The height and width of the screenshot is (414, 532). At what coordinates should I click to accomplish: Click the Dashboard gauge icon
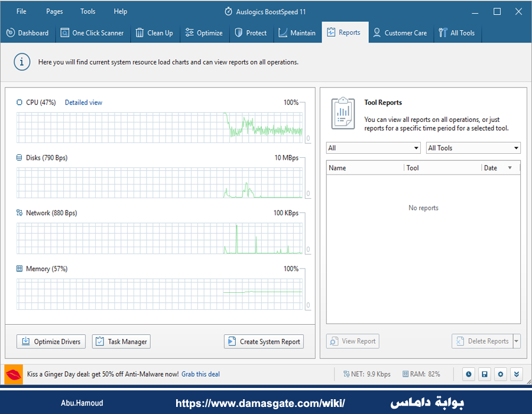[11, 33]
